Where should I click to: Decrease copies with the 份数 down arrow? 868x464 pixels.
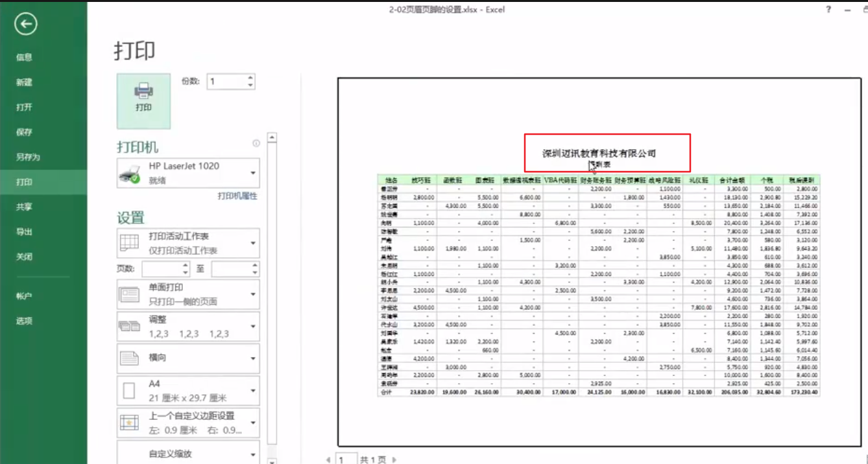tap(250, 85)
